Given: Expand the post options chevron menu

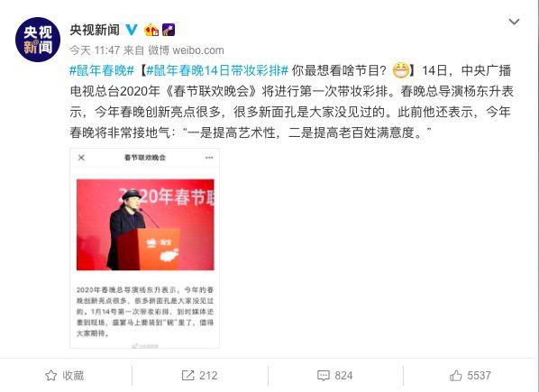Looking at the screenshot, I should tap(514, 22).
